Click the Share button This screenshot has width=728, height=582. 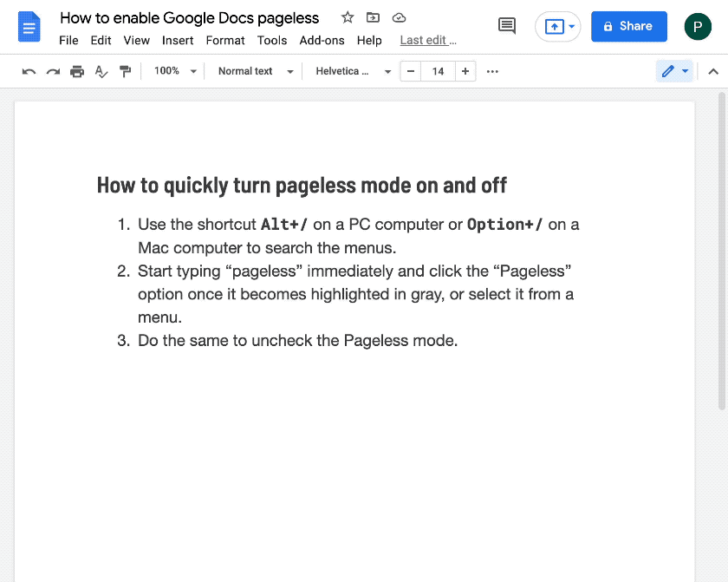click(x=629, y=26)
